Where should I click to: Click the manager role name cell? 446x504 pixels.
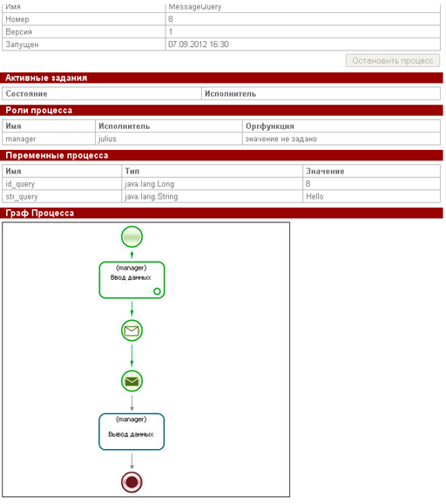coord(49,139)
